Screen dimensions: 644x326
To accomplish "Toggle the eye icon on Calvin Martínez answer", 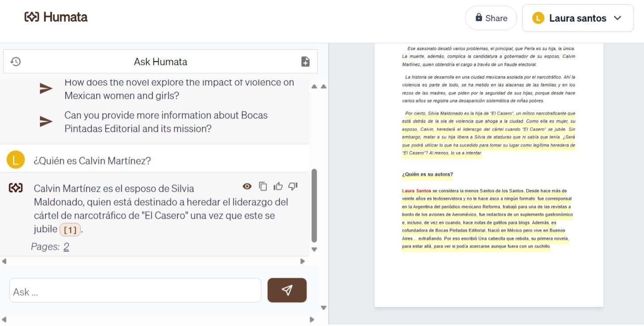I will (x=247, y=186).
